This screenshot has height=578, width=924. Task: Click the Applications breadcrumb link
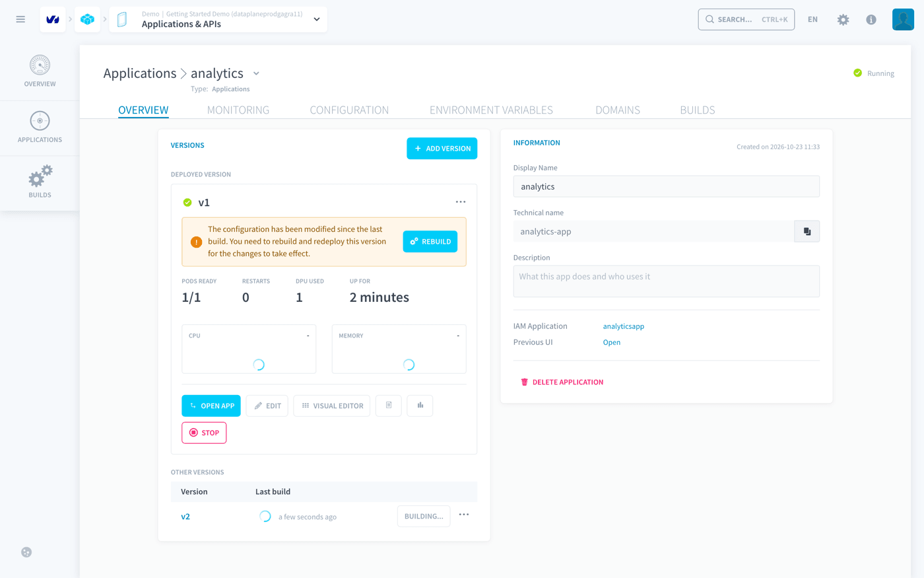pos(140,73)
